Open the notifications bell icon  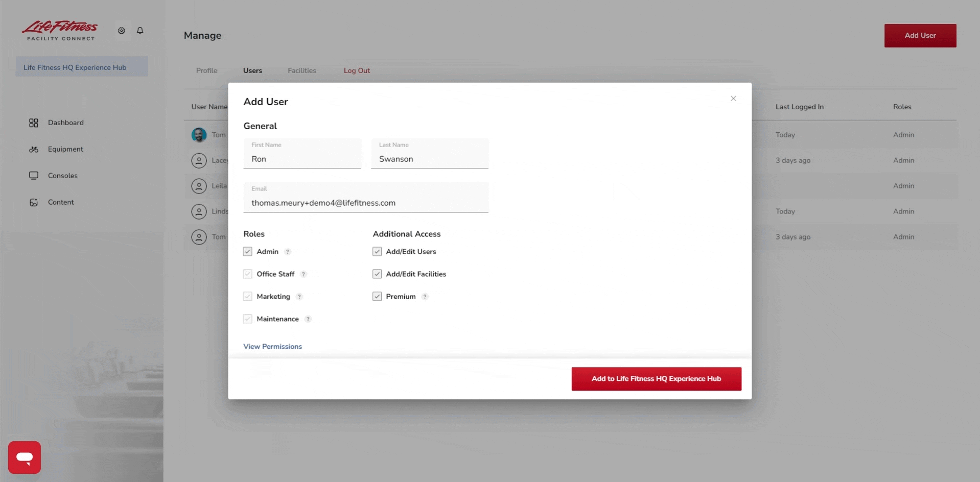point(140,31)
